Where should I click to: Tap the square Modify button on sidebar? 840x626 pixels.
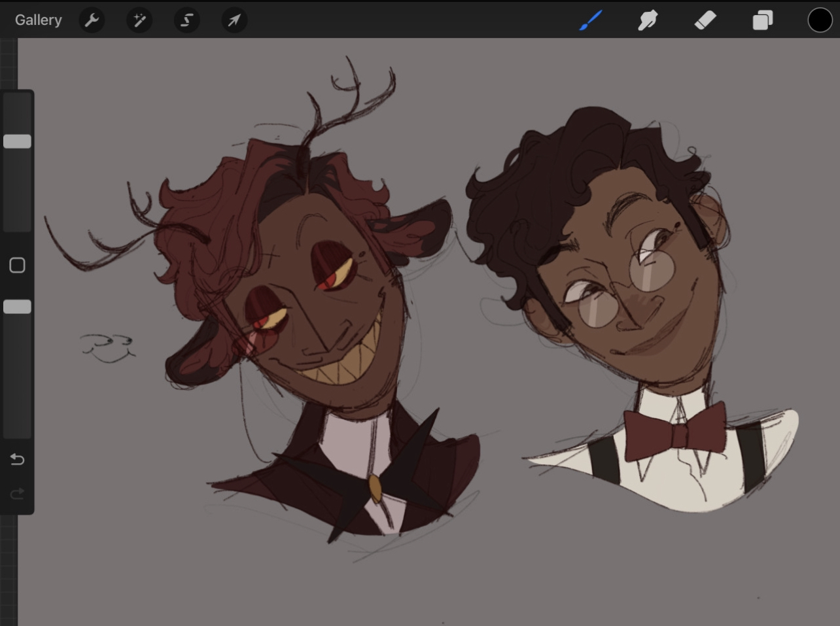point(18,265)
